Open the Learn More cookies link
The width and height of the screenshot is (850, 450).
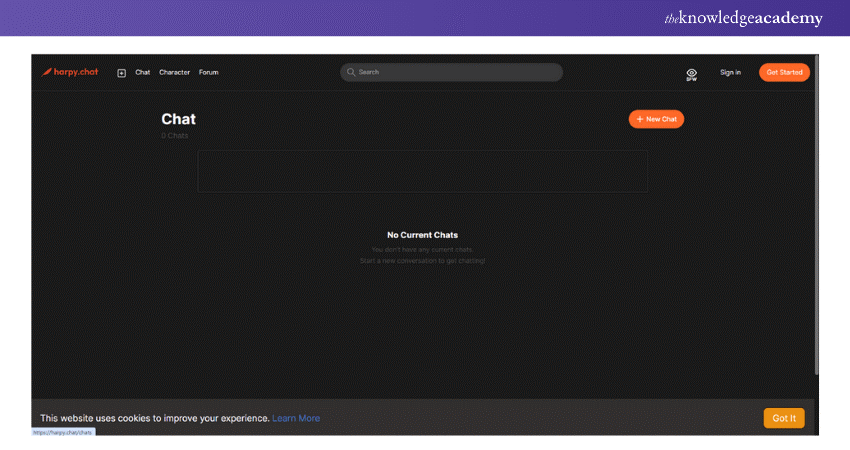point(296,418)
